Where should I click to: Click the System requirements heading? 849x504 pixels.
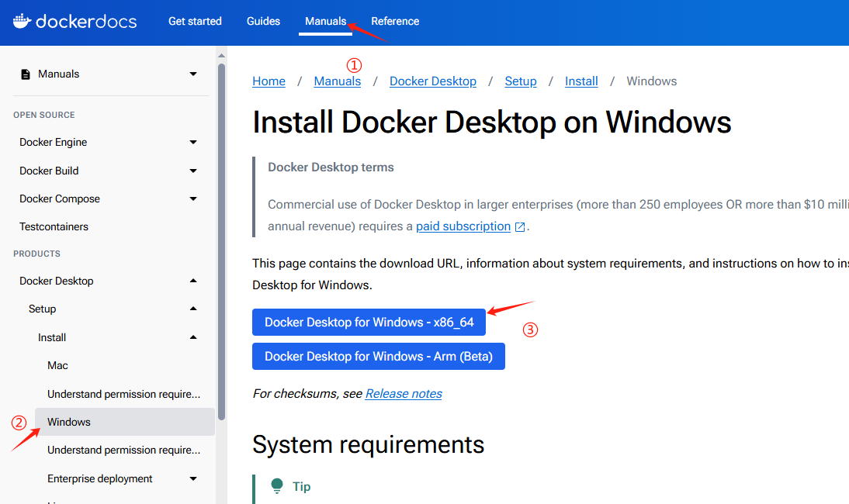[x=368, y=444]
